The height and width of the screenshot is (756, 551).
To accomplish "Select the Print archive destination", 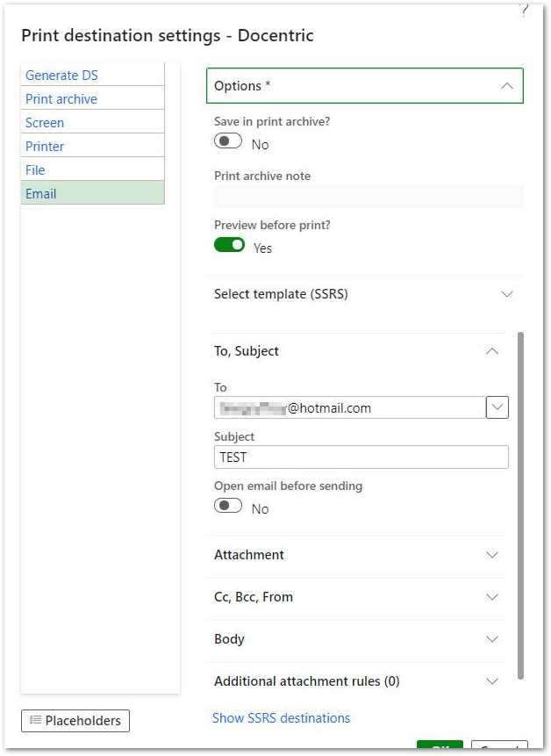I will tap(92, 98).
